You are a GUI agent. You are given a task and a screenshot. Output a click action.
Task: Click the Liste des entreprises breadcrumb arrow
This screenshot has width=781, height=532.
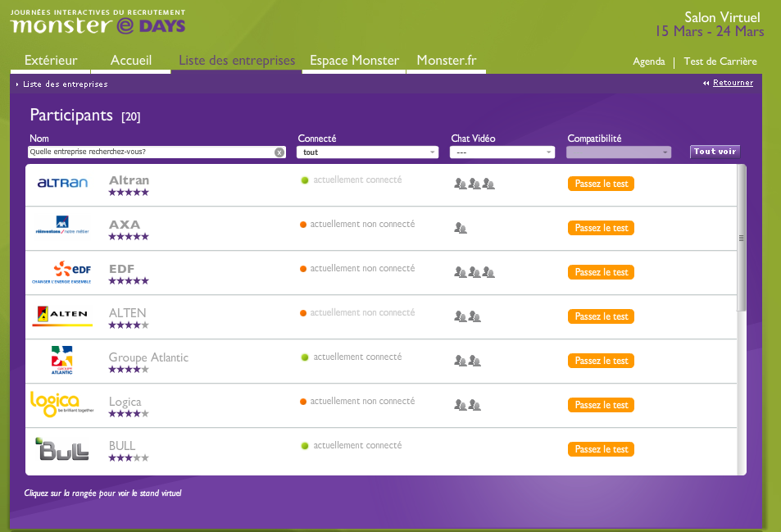pos(17,84)
